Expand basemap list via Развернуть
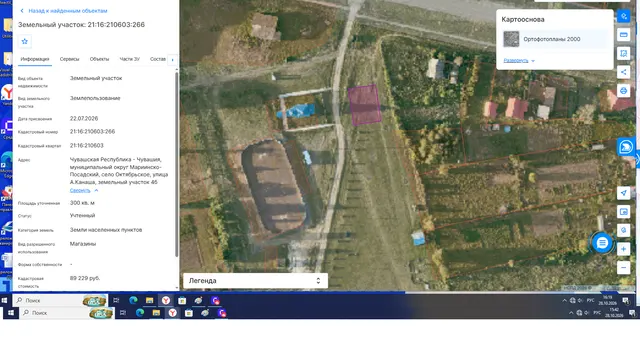 [x=519, y=60]
